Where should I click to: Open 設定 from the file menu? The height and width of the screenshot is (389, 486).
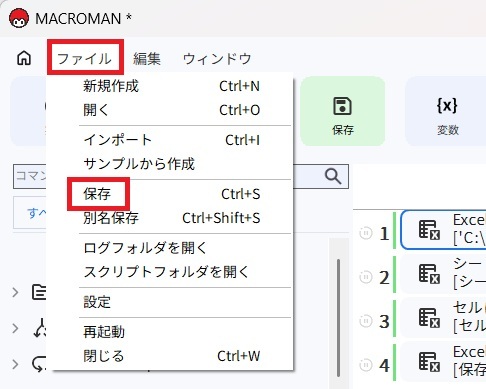(170, 302)
